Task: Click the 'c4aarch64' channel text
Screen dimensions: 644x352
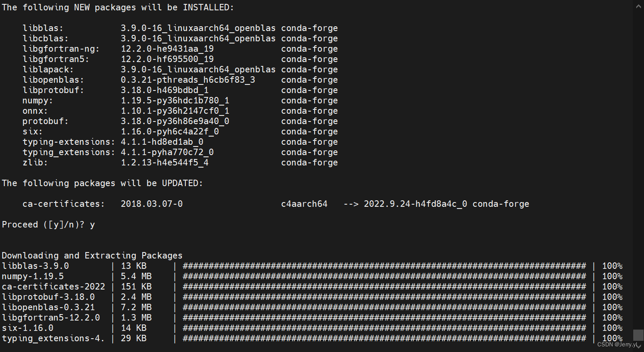Action: click(304, 204)
